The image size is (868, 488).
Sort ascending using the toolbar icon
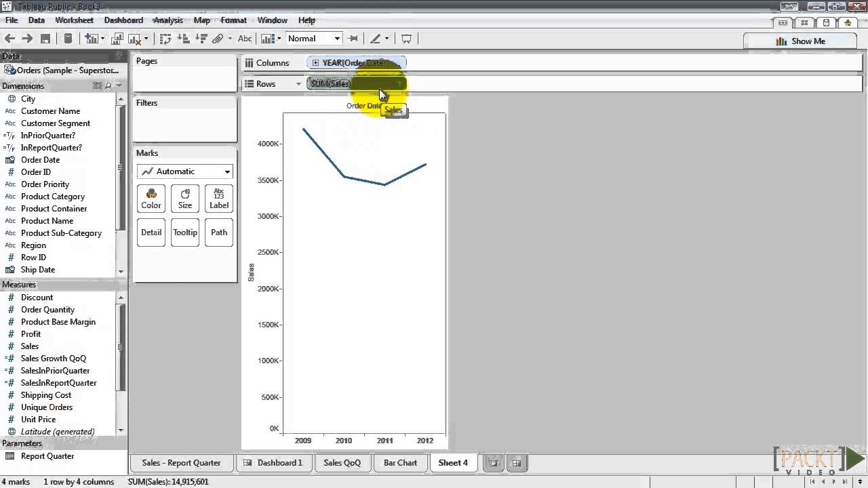183,39
